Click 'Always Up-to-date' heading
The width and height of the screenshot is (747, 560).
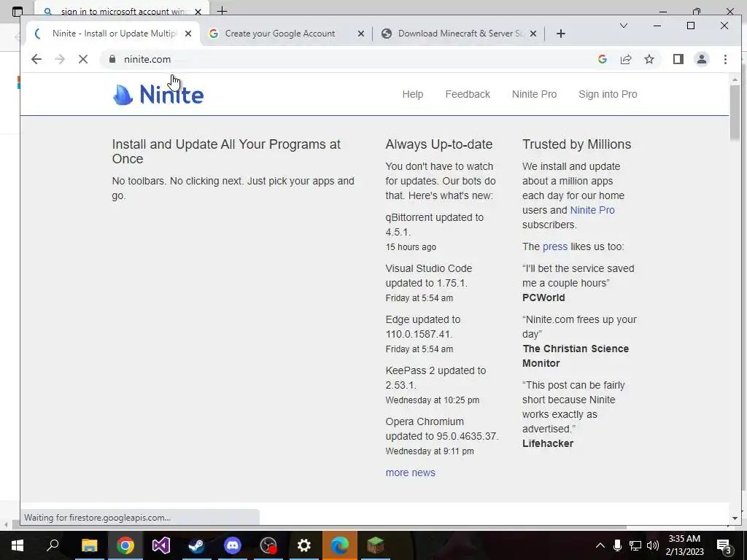pos(438,144)
